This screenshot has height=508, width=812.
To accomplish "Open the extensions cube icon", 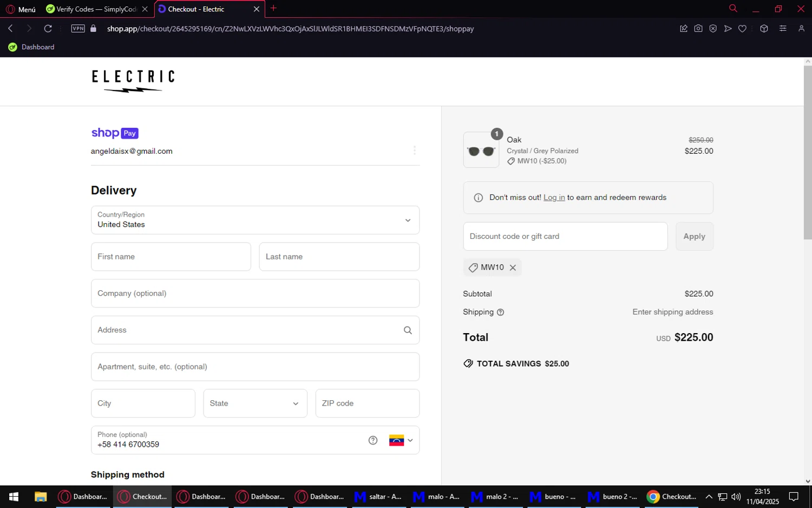I will point(764,29).
